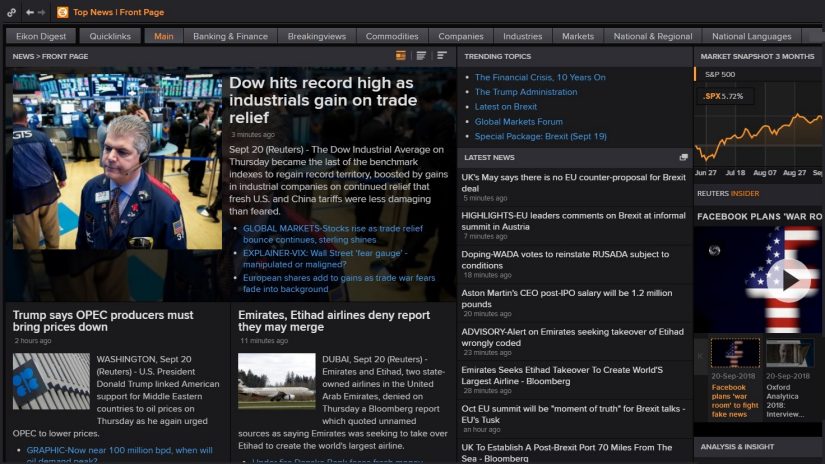Pop out the Latest News panel
This screenshot has height=464, width=825.
coord(683,157)
